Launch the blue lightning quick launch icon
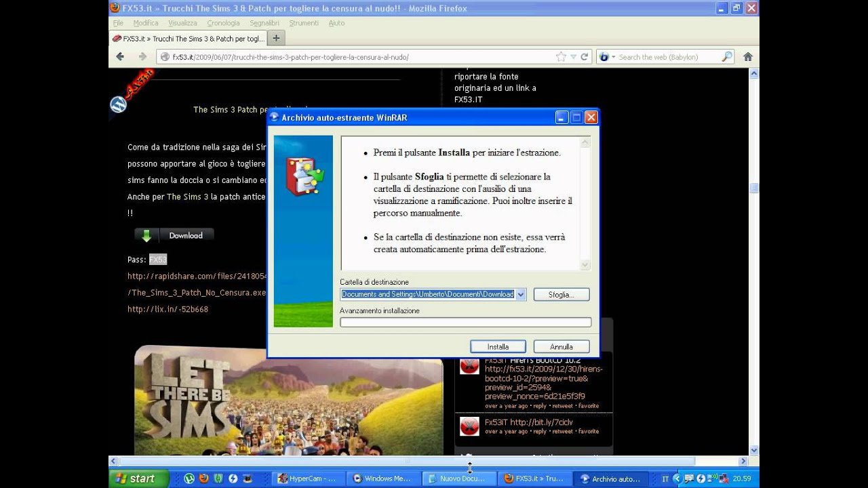Screen dimensions: 868x488 [233, 479]
